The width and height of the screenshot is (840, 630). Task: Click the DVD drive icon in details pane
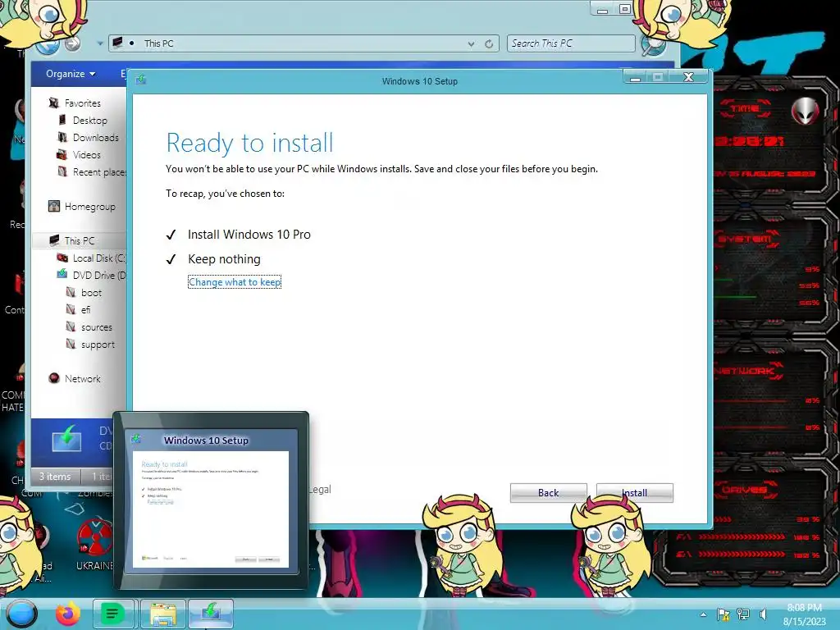pos(66,439)
